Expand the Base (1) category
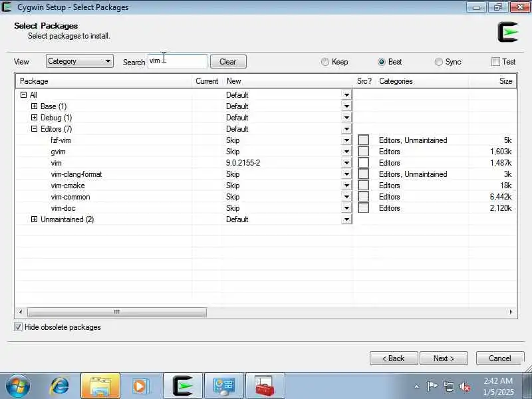The width and height of the screenshot is (532, 399). click(34, 106)
